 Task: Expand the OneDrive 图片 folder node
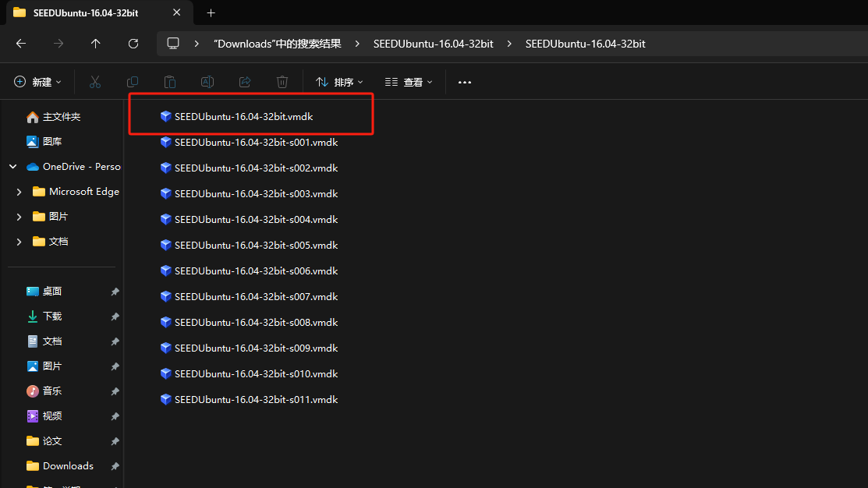(19, 217)
